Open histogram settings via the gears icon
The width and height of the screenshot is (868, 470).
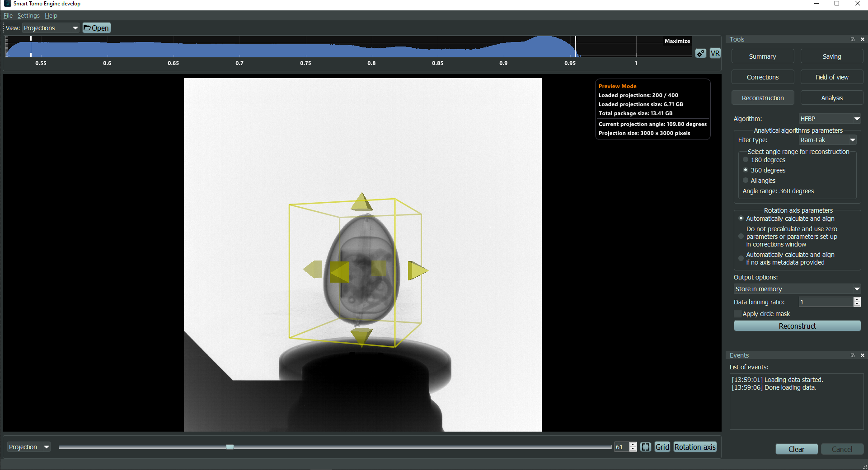coord(700,54)
